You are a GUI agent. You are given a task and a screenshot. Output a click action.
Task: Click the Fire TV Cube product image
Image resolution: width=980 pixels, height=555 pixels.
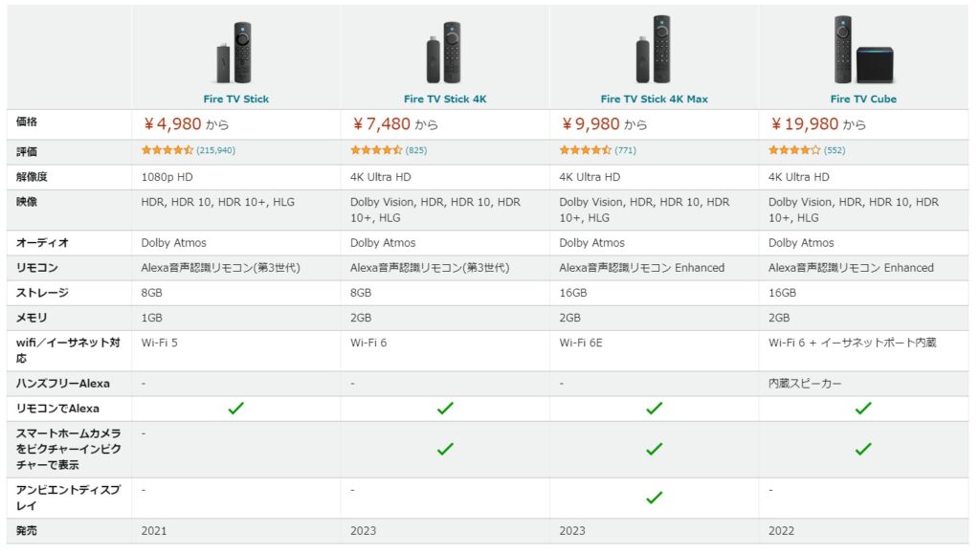tap(862, 50)
